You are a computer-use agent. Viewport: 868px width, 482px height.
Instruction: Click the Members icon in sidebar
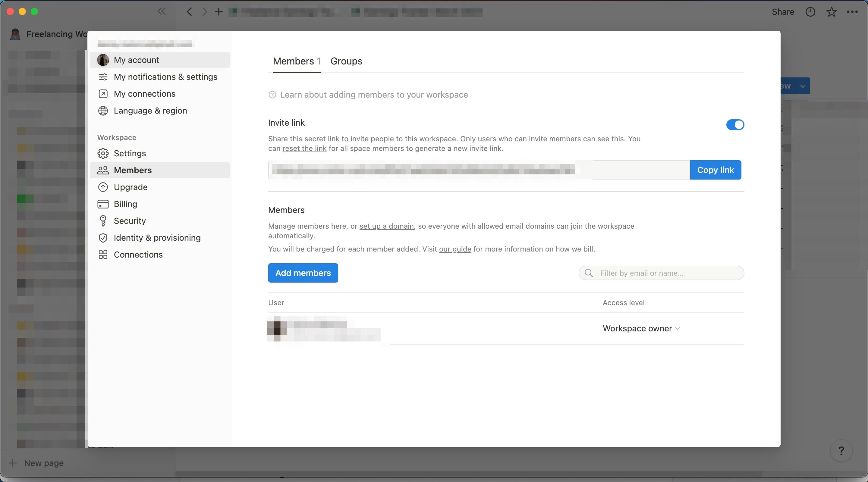click(x=103, y=171)
